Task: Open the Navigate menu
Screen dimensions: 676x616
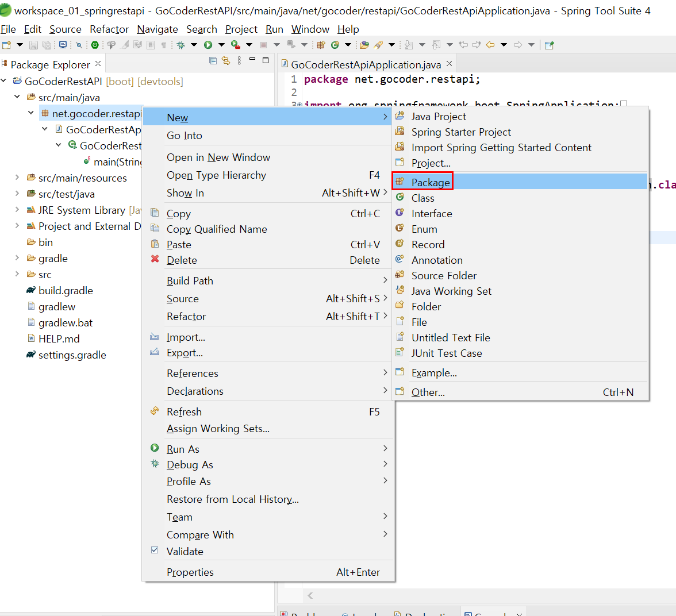Action: pos(158,29)
